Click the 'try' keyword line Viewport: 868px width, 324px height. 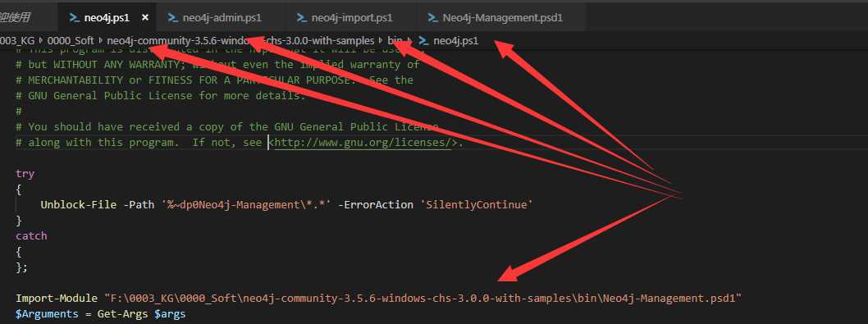25,173
